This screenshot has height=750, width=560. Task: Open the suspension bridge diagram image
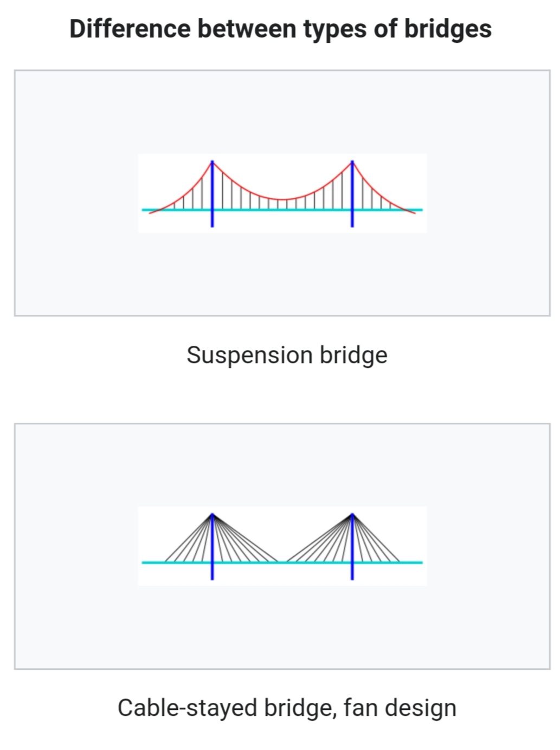[x=282, y=193]
